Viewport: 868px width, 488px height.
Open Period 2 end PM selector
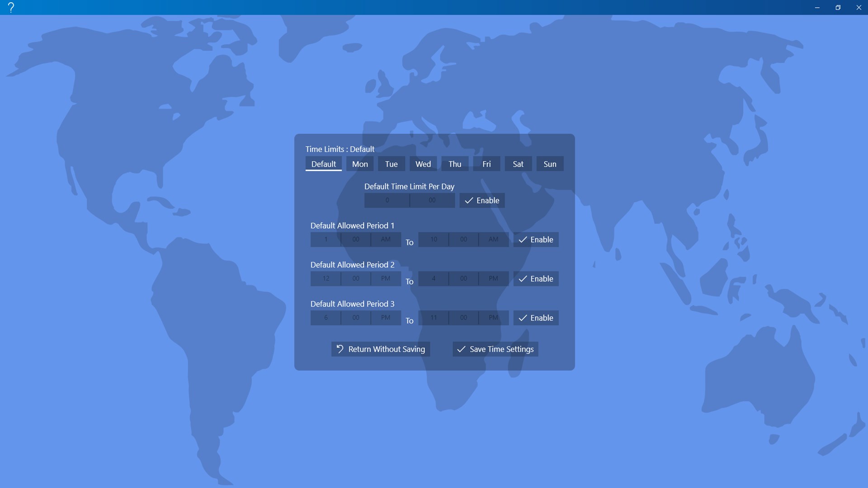coord(493,279)
